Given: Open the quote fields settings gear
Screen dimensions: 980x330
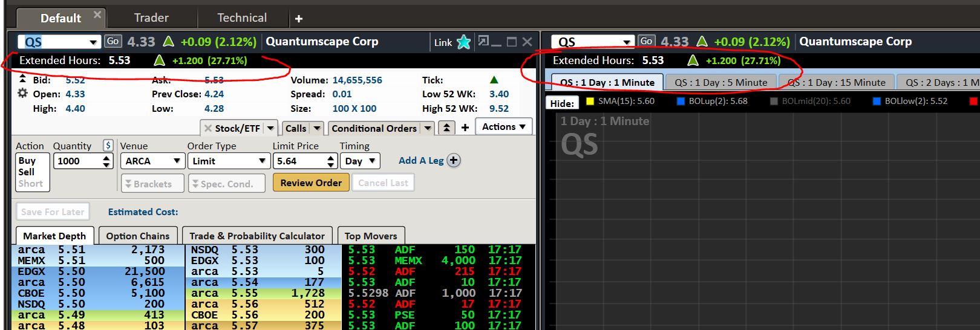Looking at the screenshot, I should click(x=22, y=93).
